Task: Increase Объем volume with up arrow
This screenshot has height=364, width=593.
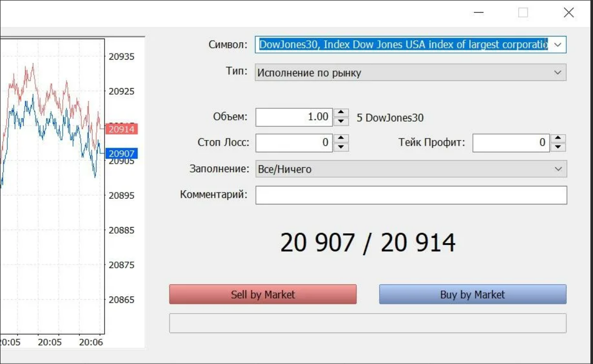Action: [x=341, y=112]
